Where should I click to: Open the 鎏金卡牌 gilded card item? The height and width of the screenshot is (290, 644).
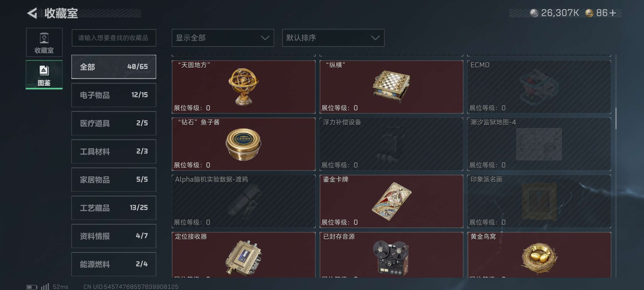coord(391,201)
